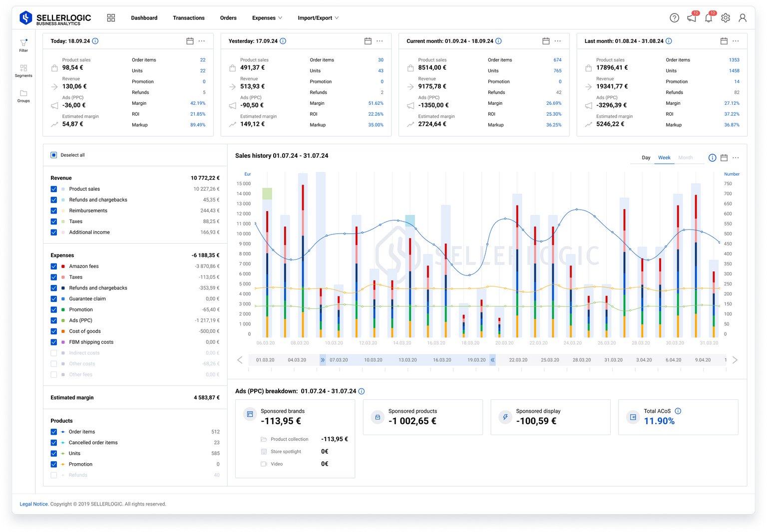Click the help question mark icon

[675, 17]
